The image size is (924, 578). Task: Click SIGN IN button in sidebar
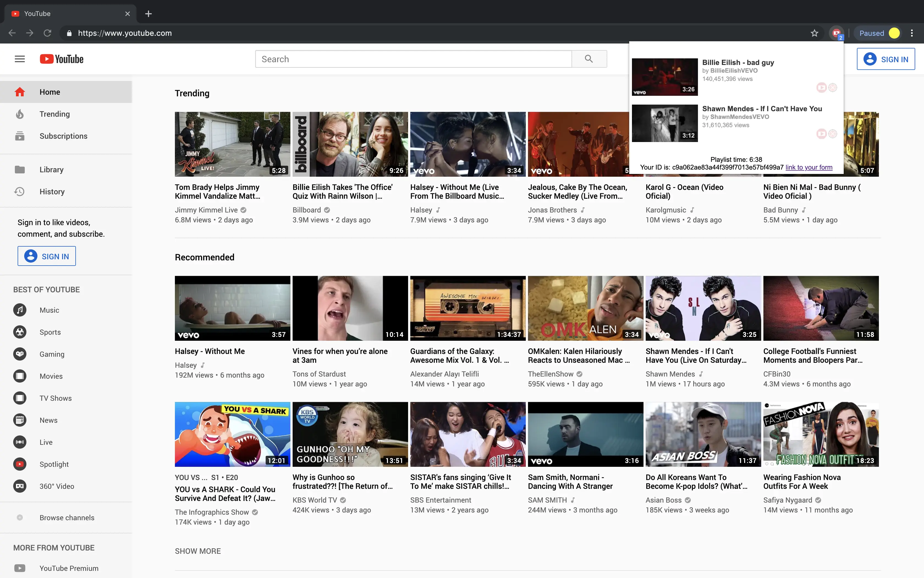[46, 256]
